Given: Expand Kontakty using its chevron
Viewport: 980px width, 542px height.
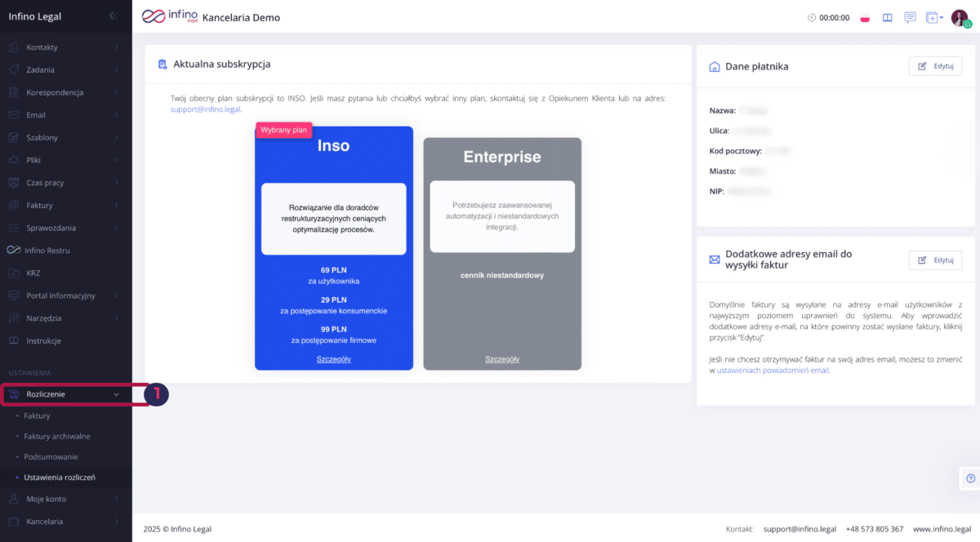Looking at the screenshot, I should tap(117, 47).
